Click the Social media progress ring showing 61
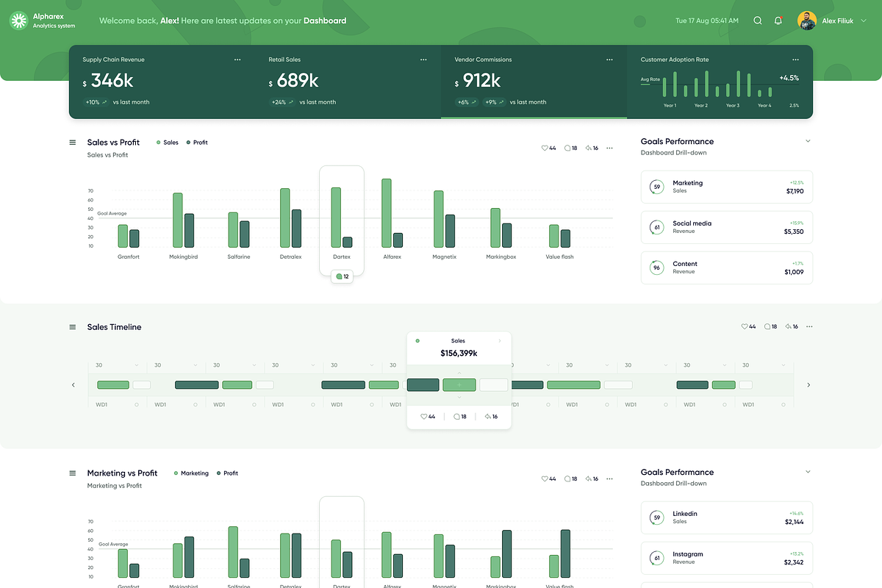This screenshot has height=588, width=882. coord(656,227)
